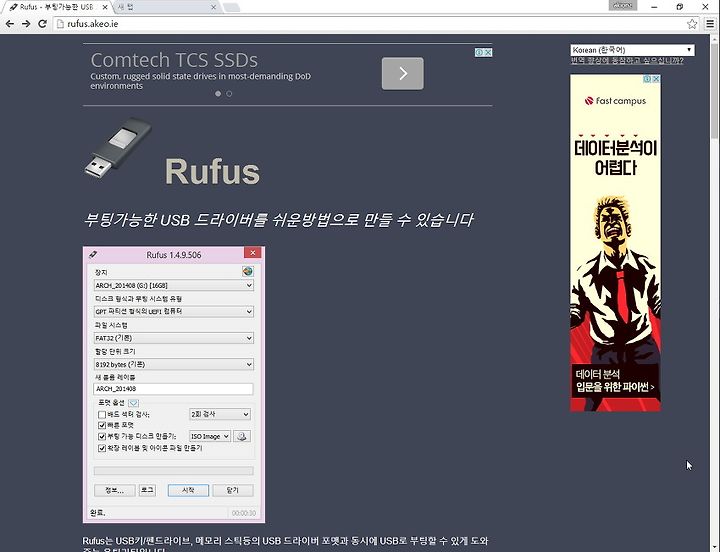Toggle extended label and icon files checkbox
Screen dimensions: 720x552
(x=102, y=448)
